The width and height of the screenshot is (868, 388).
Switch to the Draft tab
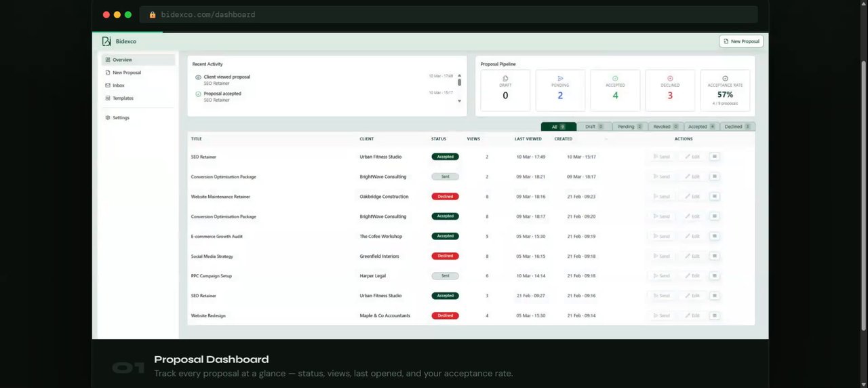point(595,127)
